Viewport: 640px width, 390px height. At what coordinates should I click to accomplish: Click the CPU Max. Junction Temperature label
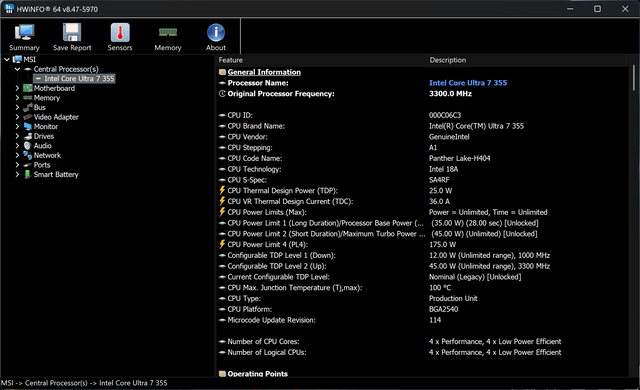click(x=295, y=288)
